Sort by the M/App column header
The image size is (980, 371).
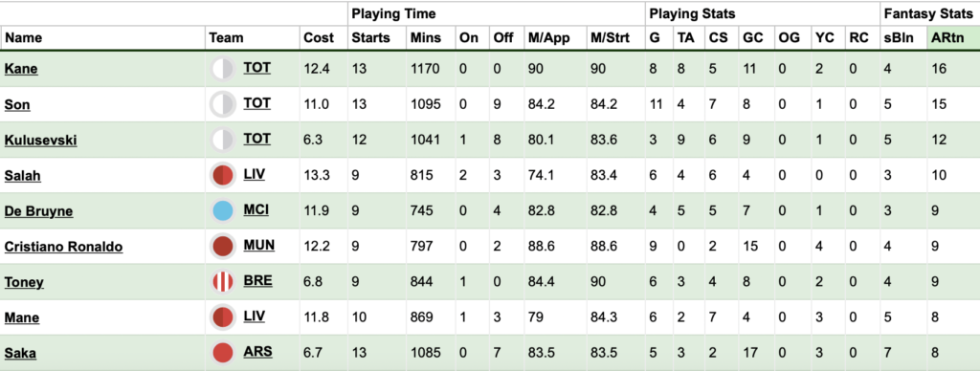pos(548,37)
